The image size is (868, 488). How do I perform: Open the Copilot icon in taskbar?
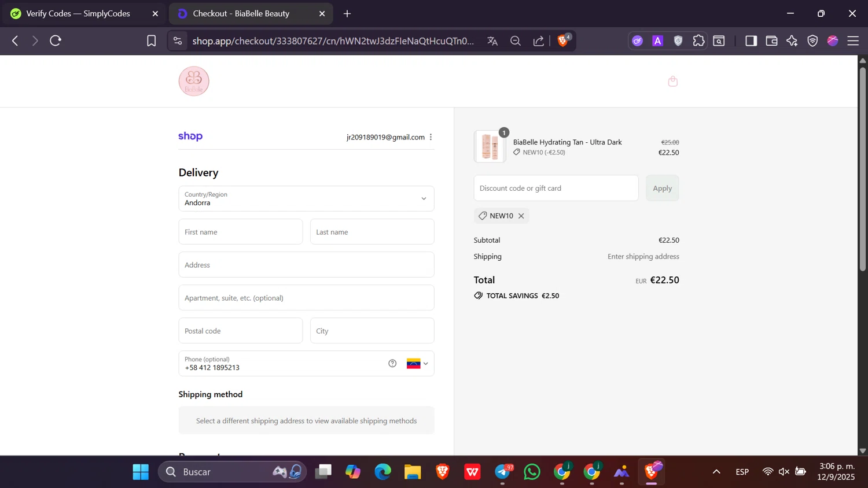click(353, 472)
